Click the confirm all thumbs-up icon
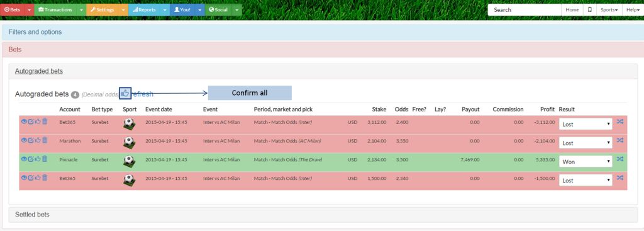 point(125,93)
